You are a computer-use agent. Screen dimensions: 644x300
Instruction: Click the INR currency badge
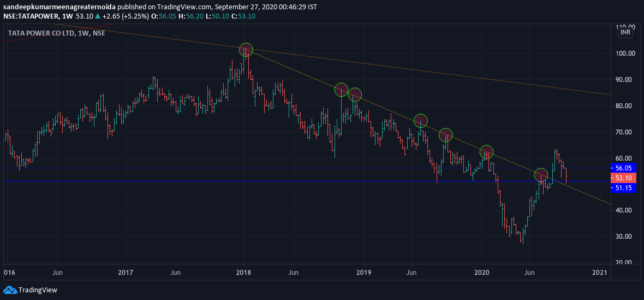pyautogui.click(x=625, y=32)
